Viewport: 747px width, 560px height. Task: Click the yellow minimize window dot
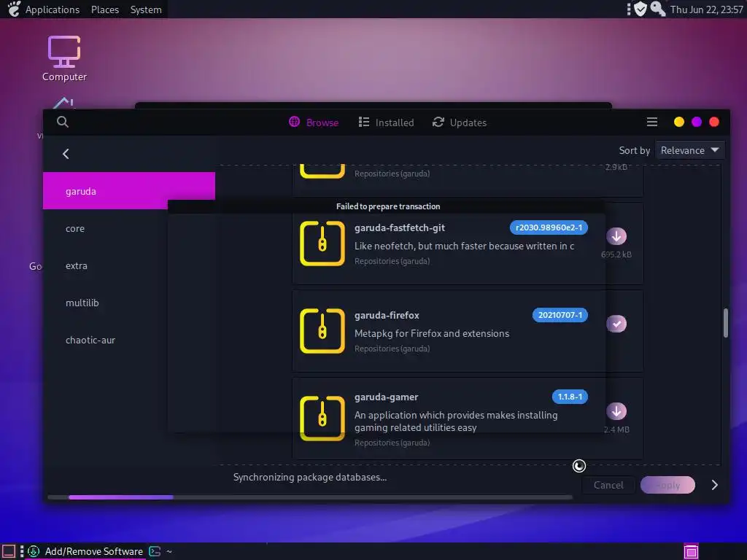click(679, 122)
